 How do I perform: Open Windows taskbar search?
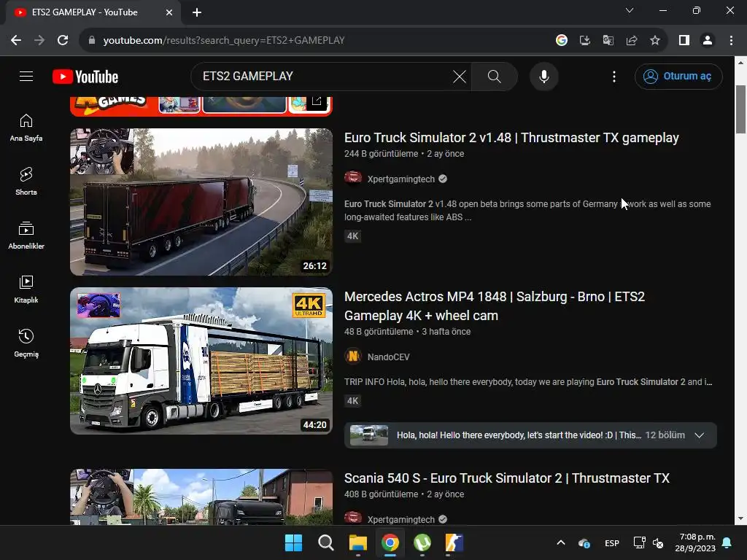point(326,542)
